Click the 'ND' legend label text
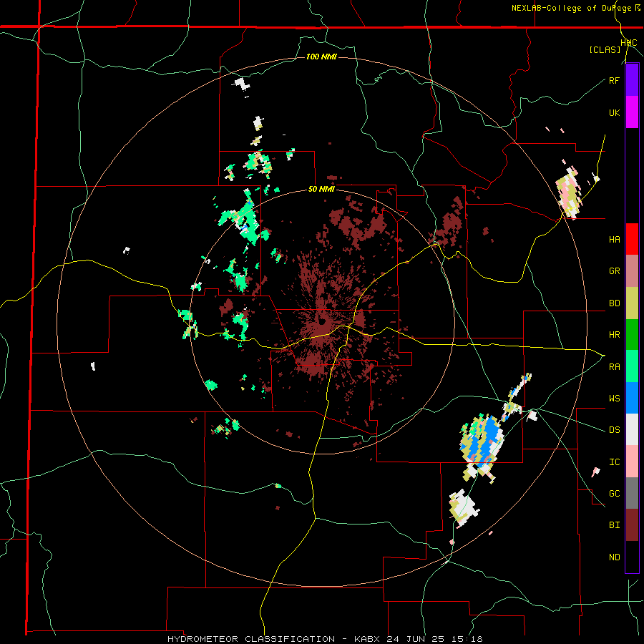The image size is (644, 644). click(614, 557)
